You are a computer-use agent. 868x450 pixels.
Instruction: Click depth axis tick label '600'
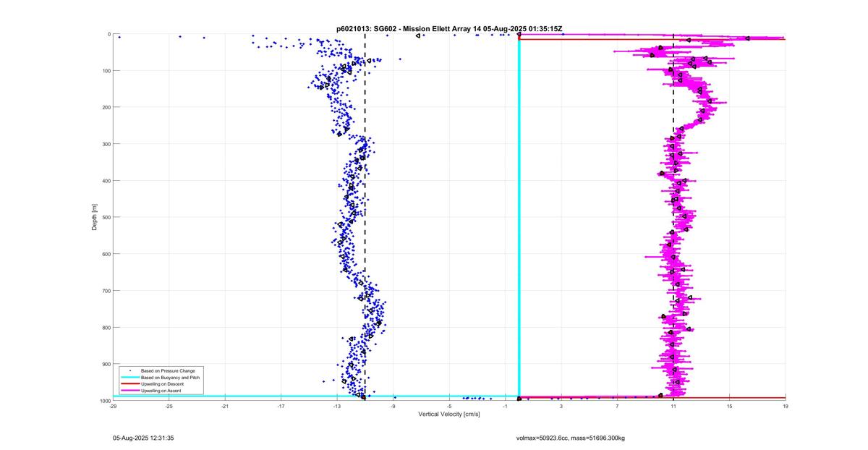pos(106,254)
